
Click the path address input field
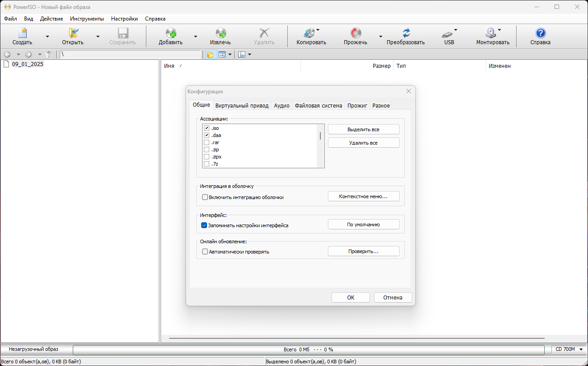coord(131,54)
